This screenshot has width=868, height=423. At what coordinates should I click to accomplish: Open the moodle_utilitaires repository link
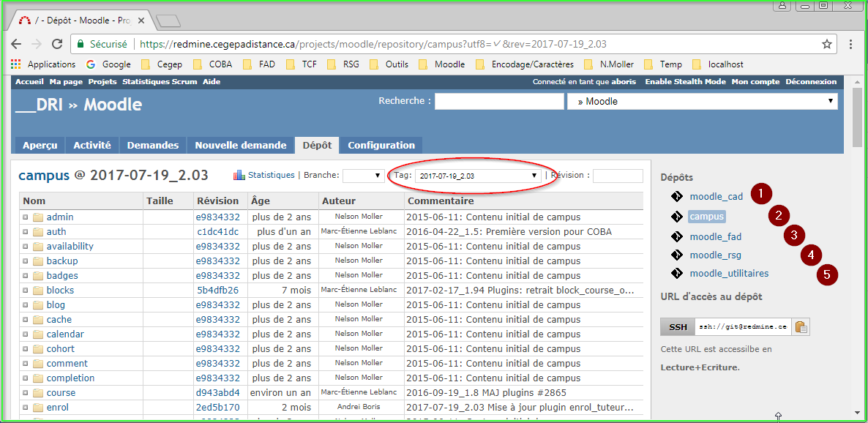click(729, 274)
